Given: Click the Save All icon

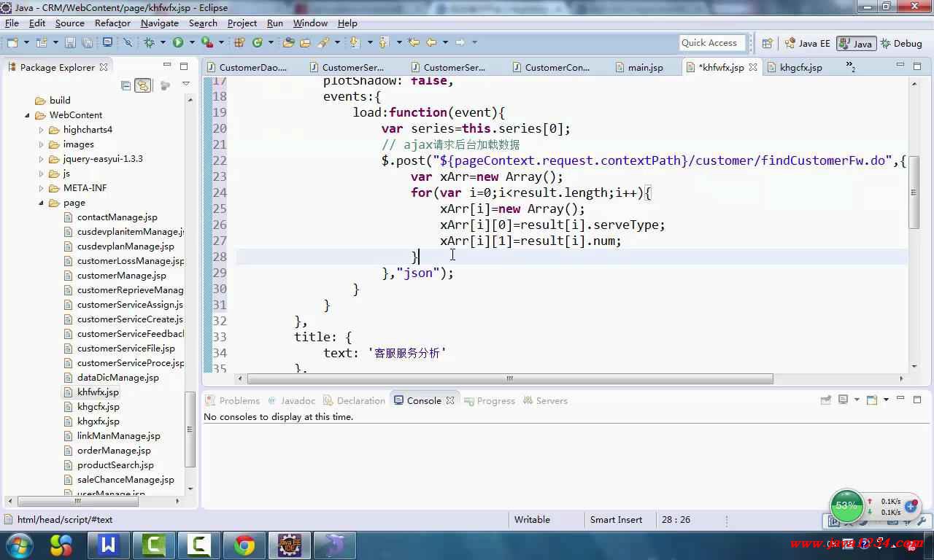Looking at the screenshot, I should [x=86, y=43].
